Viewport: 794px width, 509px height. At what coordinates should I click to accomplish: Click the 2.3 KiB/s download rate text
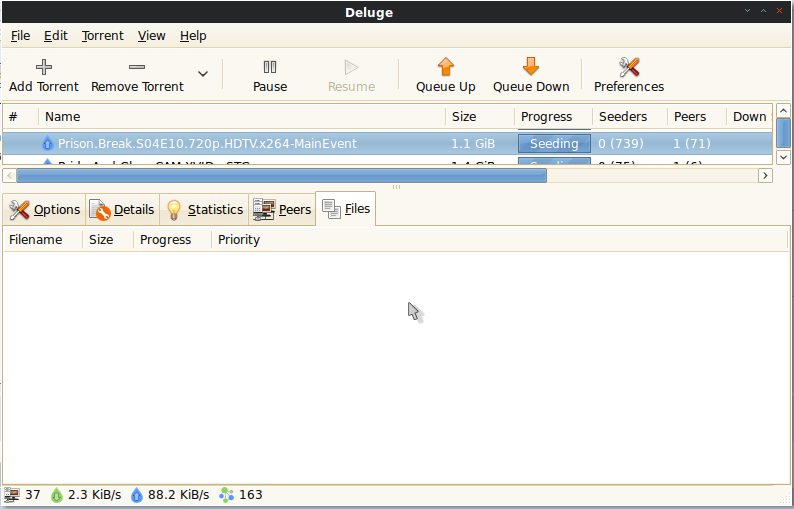click(95, 495)
